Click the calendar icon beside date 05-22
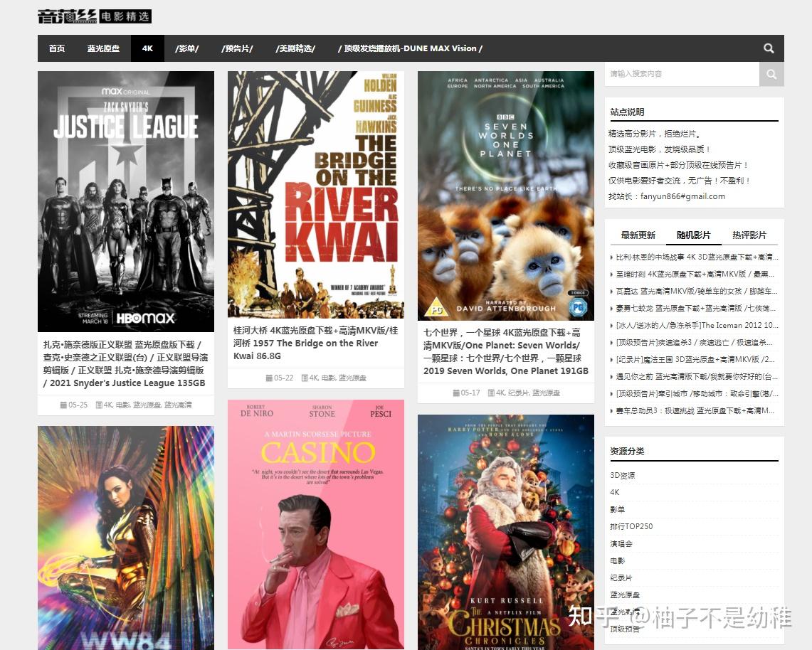The height and width of the screenshot is (650, 812). pyautogui.click(x=269, y=378)
